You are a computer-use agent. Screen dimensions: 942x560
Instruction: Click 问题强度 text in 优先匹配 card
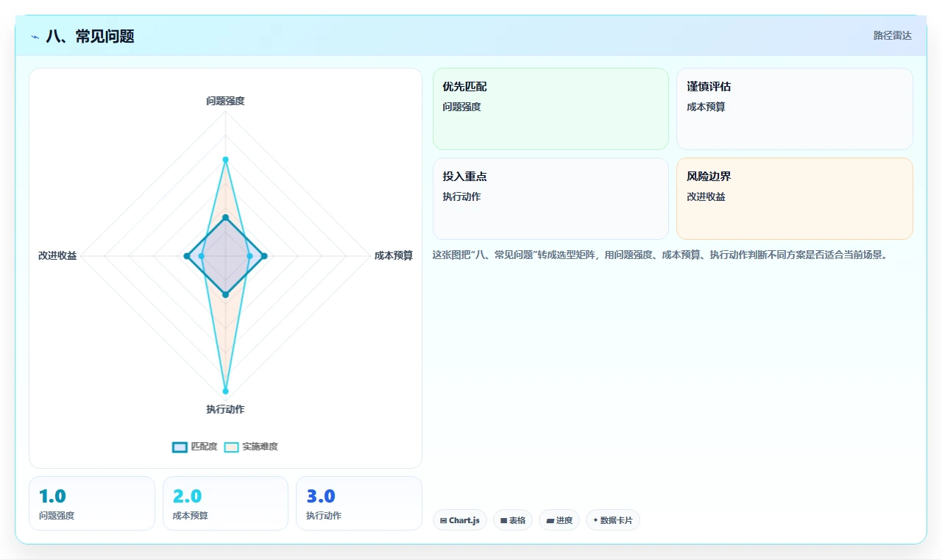(x=461, y=107)
